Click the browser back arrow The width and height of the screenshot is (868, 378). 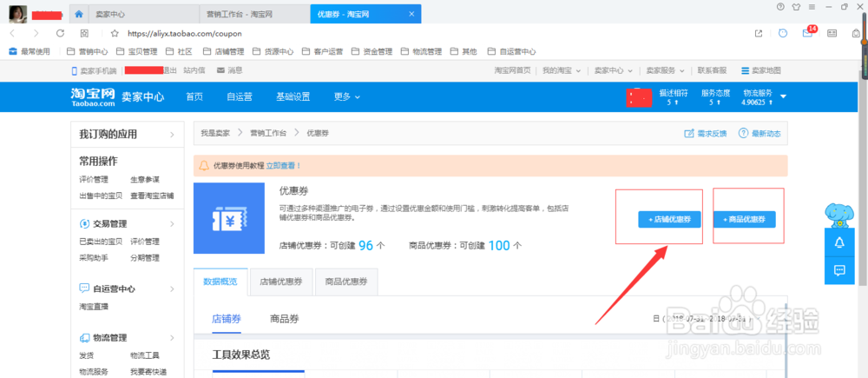point(12,33)
